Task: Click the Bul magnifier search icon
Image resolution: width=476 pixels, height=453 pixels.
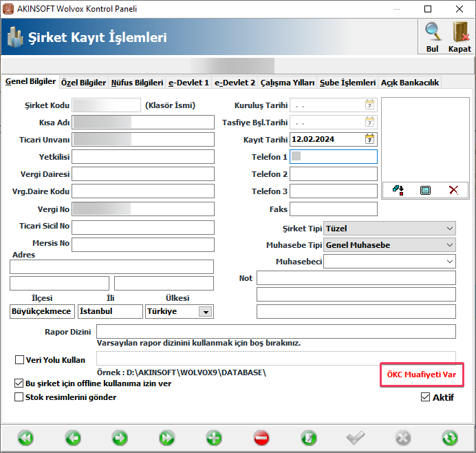Action: pyautogui.click(x=432, y=33)
